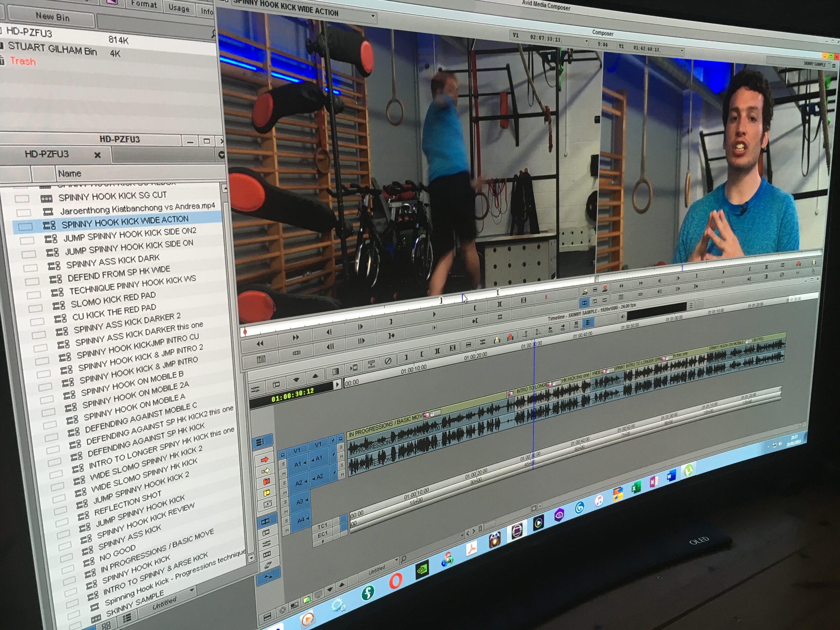Viewport: 840px width, 630px height.
Task: Click the Rewind button under source monitor
Action: tap(260, 344)
